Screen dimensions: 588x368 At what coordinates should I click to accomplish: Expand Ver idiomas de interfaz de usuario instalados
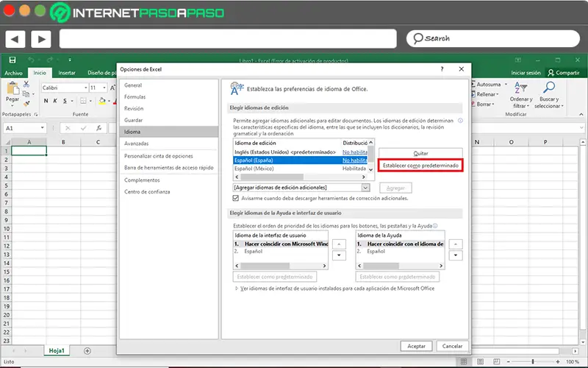pyautogui.click(x=237, y=289)
